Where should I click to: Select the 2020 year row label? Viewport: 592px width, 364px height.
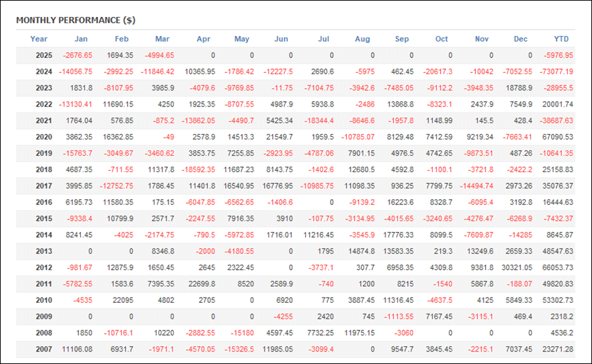pyautogui.click(x=44, y=137)
